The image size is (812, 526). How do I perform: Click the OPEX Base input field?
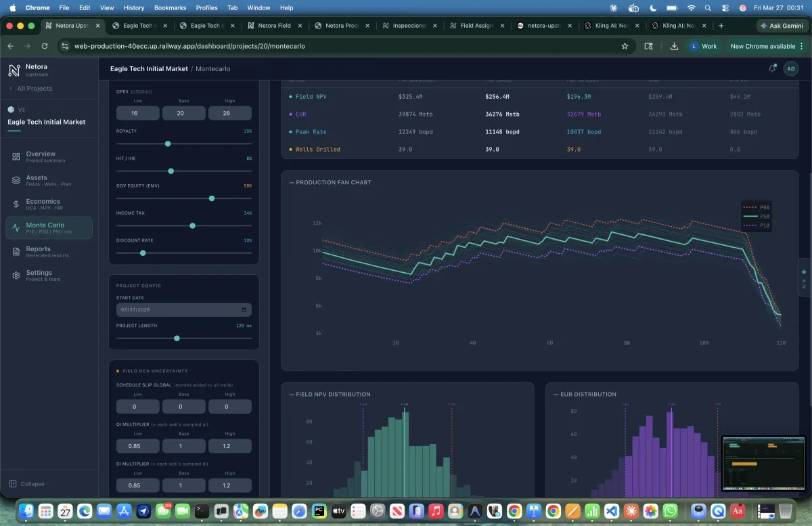point(183,113)
